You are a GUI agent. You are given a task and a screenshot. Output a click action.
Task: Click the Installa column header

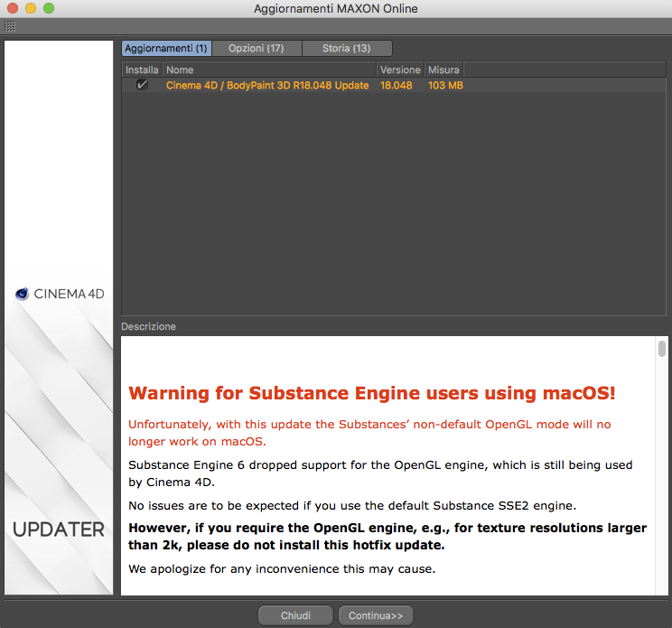pyautogui.click(x=142, y=70)
